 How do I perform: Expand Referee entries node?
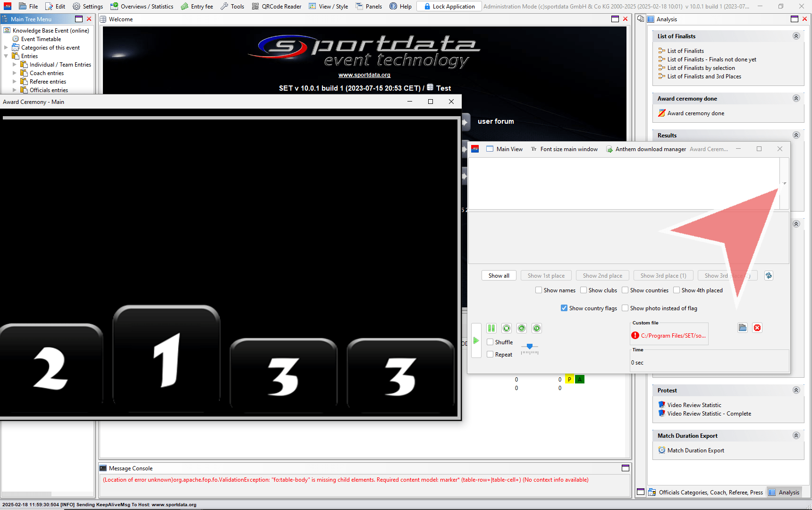tap(14, 82)
